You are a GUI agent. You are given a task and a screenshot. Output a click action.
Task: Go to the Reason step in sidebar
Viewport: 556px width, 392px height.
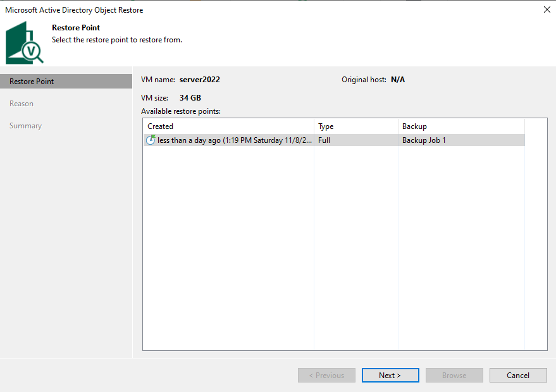[x=22, y=104]
